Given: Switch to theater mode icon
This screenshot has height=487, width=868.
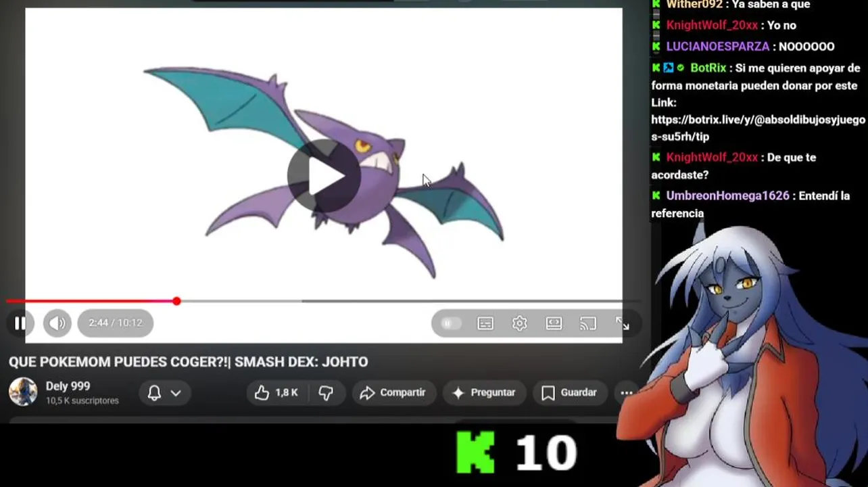Looking at the screenshot, I should (x=554, y=324).
